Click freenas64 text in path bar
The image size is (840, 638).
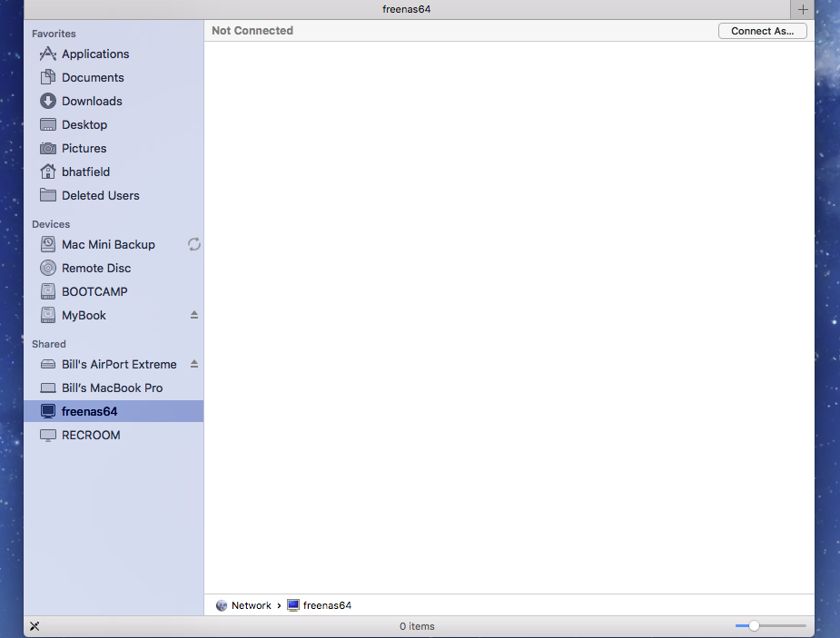(327, 605)
